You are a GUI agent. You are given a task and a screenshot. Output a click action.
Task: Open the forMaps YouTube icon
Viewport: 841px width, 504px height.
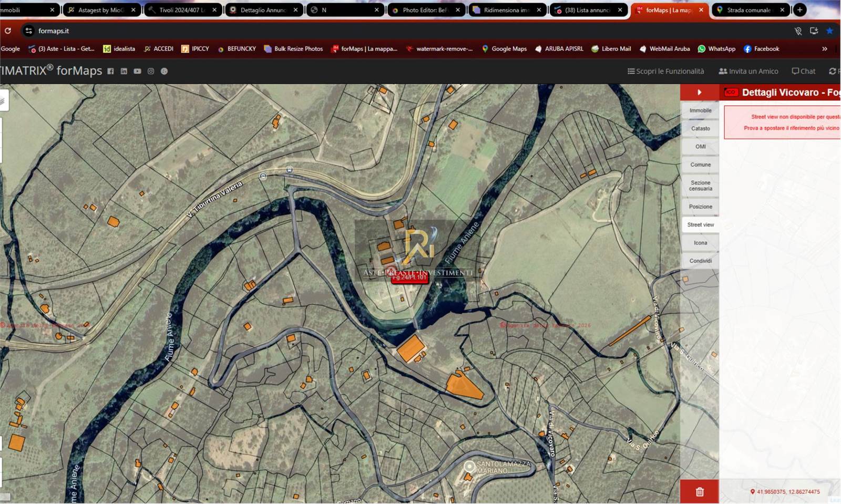[x=137, y=71]
